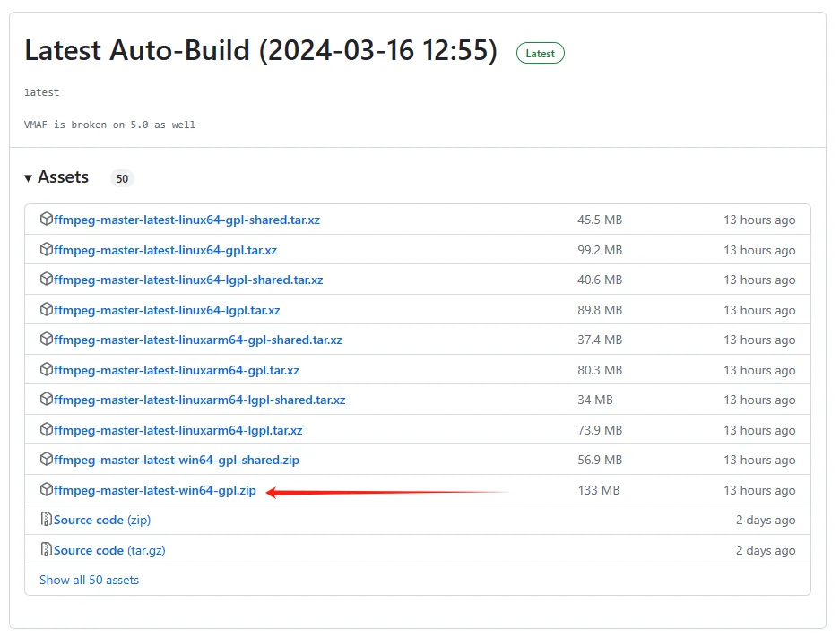This screenshot has height=637, width=840.
Task: Click package icon beside ffmpeg-master-latest-linux64-lgpl-shared.tar.xz
Action: (x=47, y=280)
